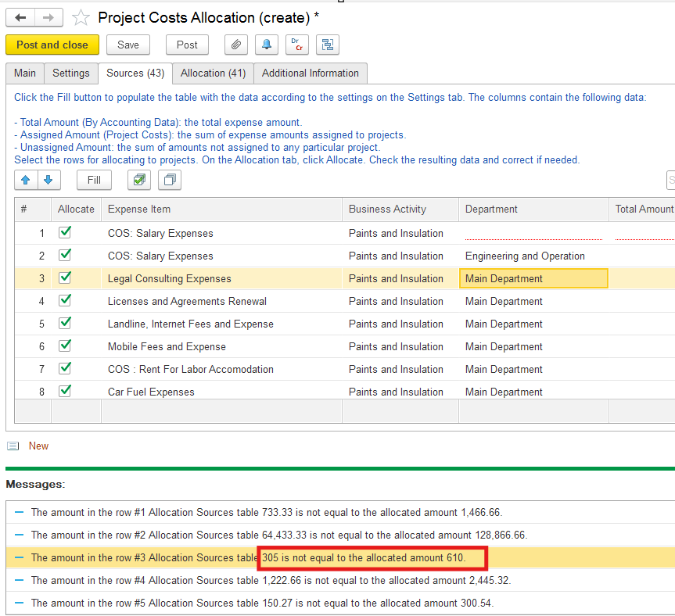Open the document structure icon

327,45
